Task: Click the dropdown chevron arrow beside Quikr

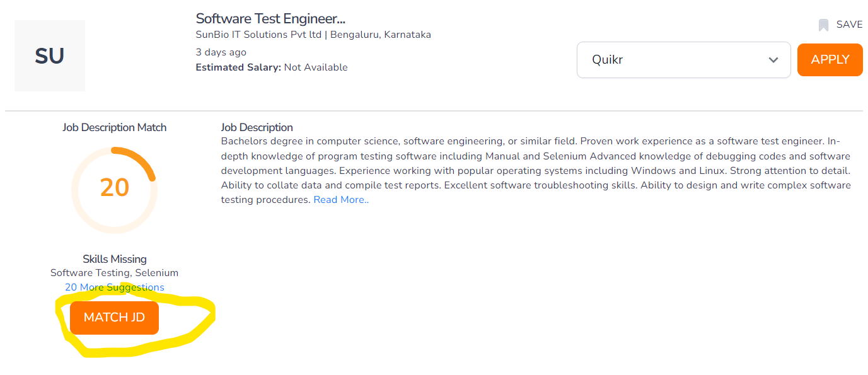Action: coord(773,60)
